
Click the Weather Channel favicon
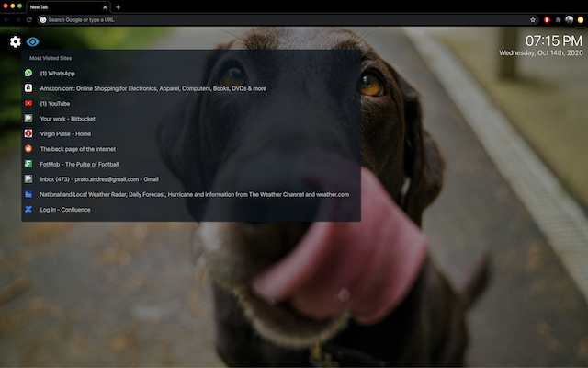pos(28,194)
